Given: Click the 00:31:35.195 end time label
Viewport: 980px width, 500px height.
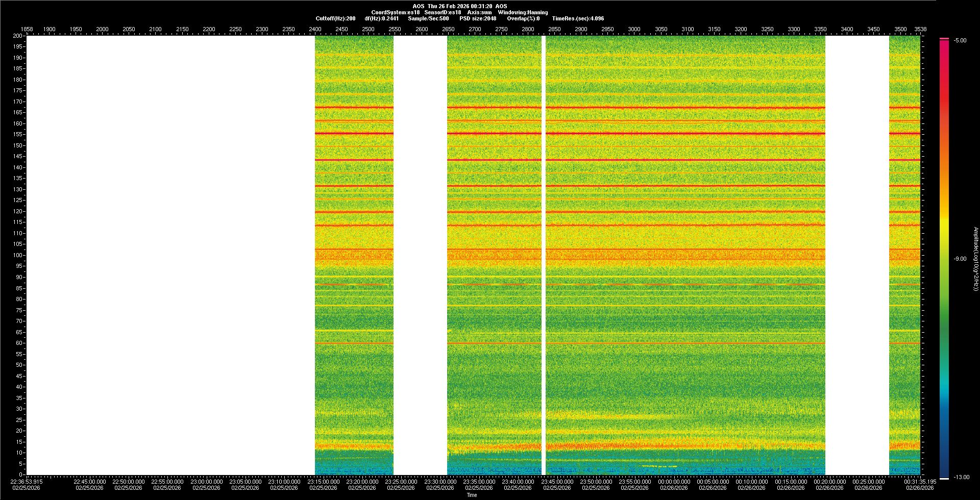Looking at the screenshot, I should [920, 482].
